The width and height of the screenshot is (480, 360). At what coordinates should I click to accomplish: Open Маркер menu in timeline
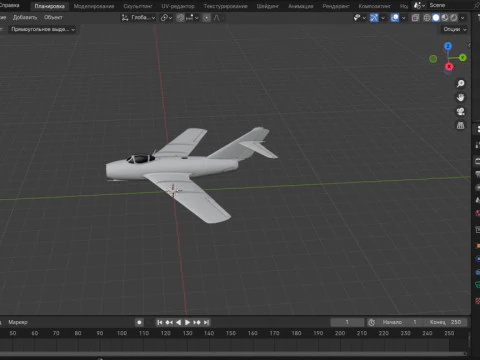point(18,322)
